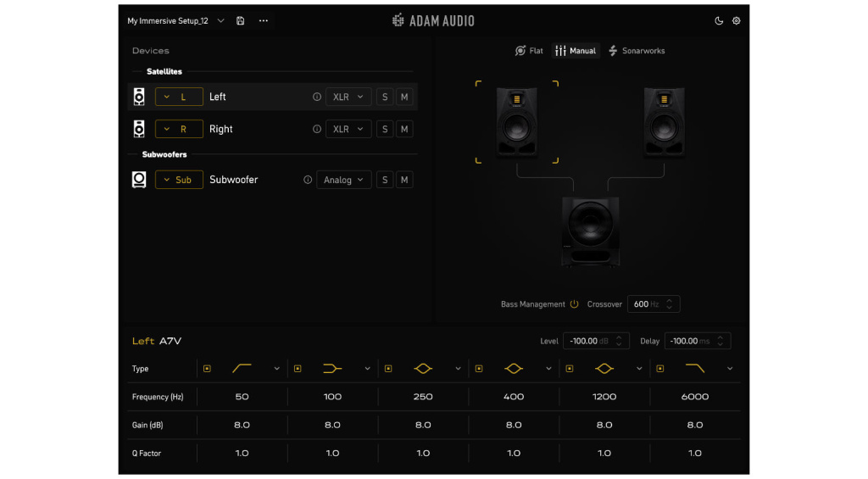Click the Subwoofer device icon
The image size is (868, 479).
139,180
